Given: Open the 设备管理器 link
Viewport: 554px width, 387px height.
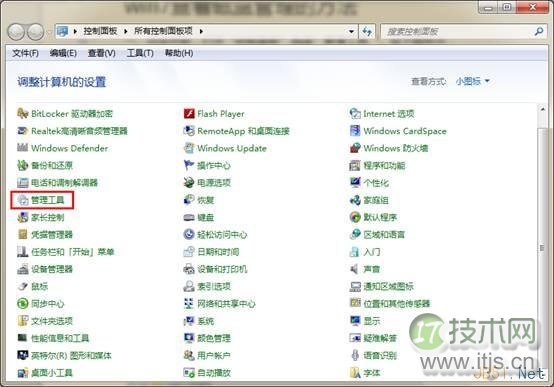Looking at the screenshot, I should tap(52, 269).
